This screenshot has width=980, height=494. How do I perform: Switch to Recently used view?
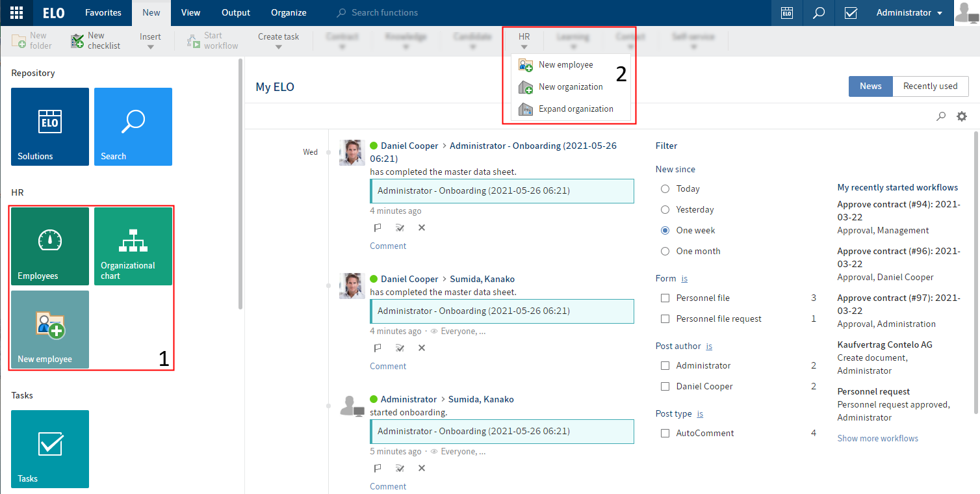[930, 86]
